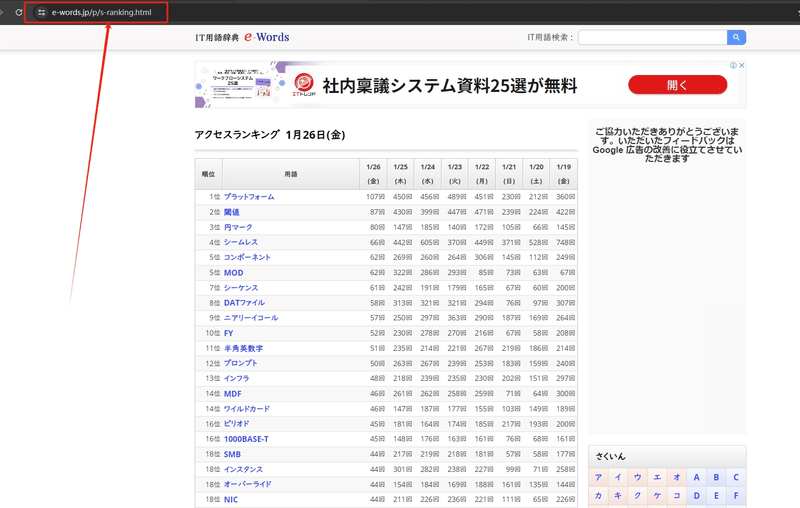Viewport: 800px width, 508px height.
Task: Open the 1000BASE-T term link
Action: [246, 440]
